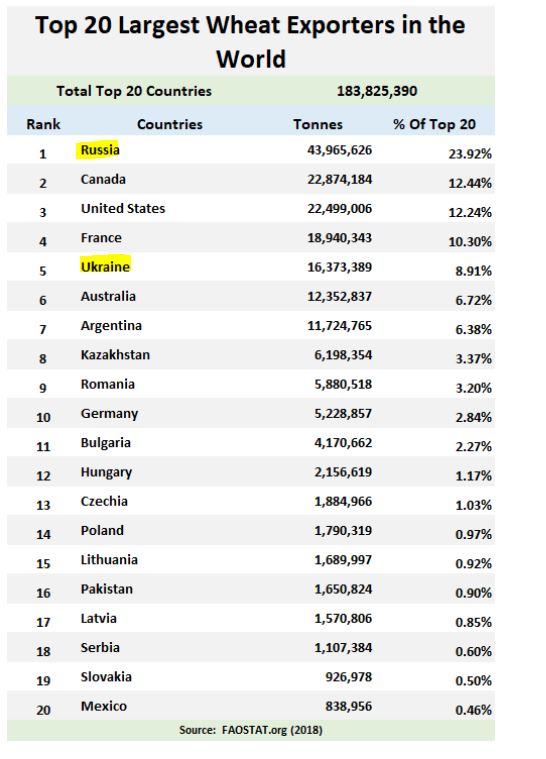Image resolution: width=546 pixels, height=759 pixels.
Task: Click Canada's tonnes value 22,874,184
Action: coord(339,180)
